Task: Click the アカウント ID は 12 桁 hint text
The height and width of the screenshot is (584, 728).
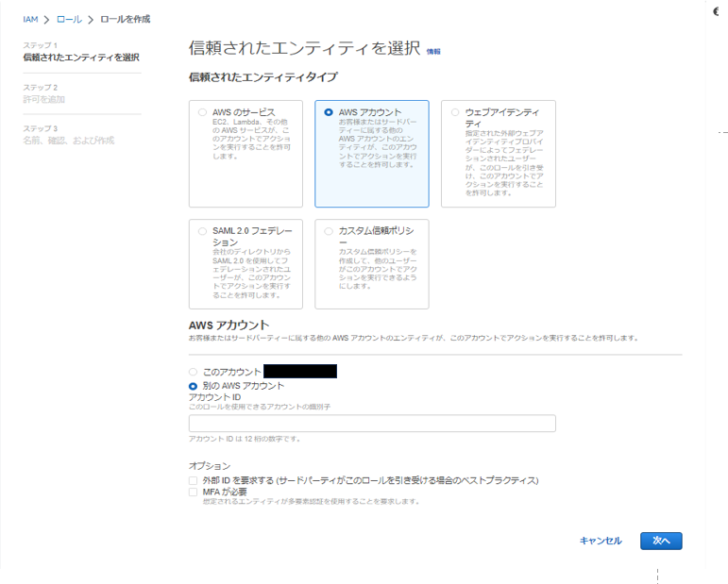Action: 245,439
